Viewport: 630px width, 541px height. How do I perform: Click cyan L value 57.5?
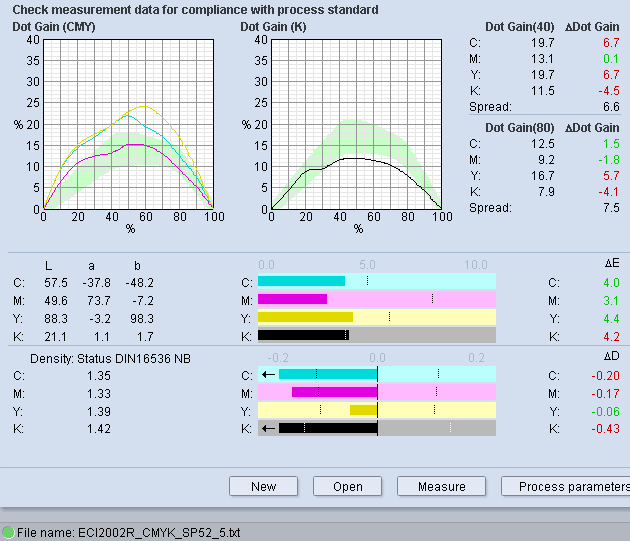(x=56, y=283)
